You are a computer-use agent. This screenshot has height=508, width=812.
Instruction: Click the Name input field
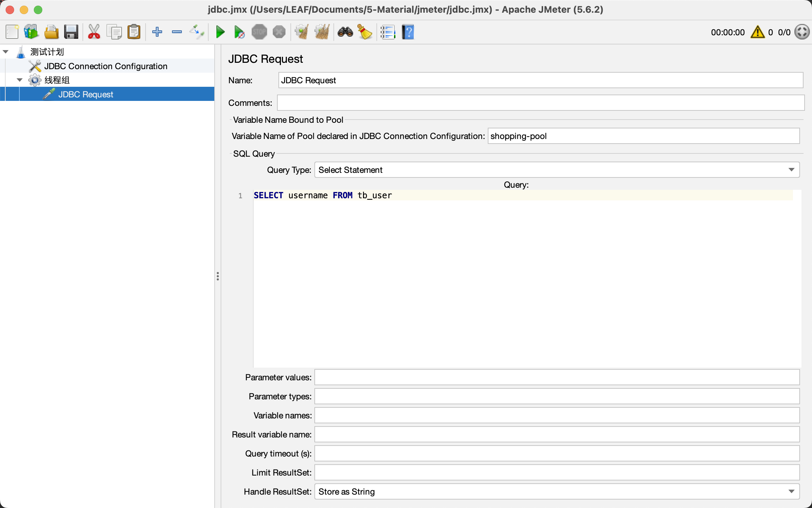point(541,80)
